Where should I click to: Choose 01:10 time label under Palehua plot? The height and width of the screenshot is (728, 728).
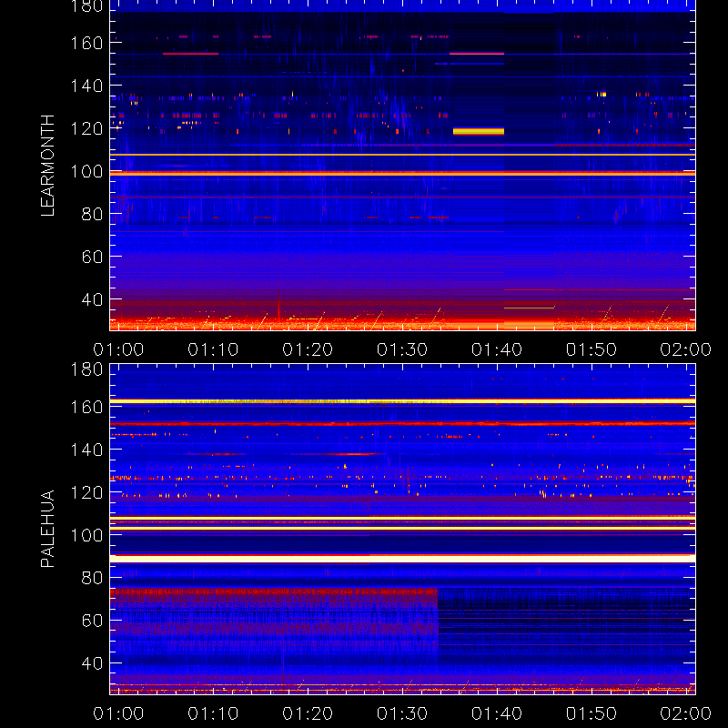point(213,713)
